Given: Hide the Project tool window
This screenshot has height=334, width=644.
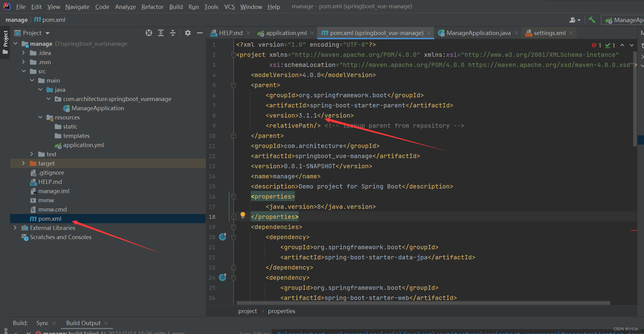Looking at the screenshot, I should (x=200, y=33).
